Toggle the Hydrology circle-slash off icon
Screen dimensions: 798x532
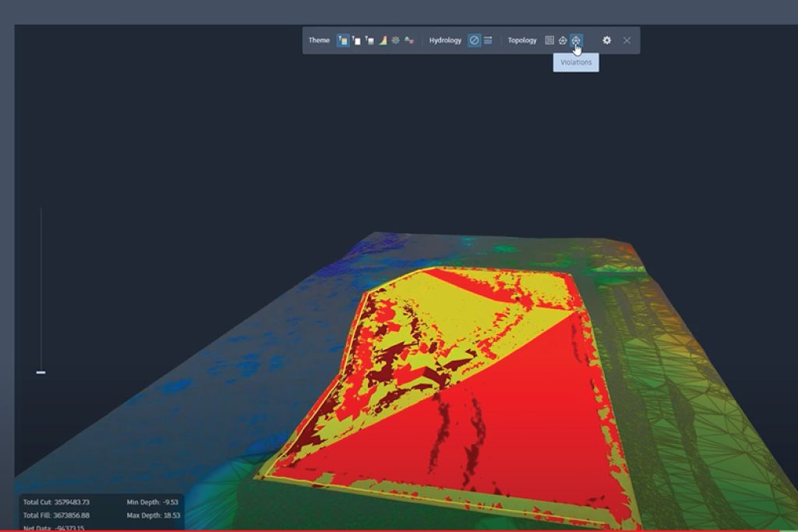coord(474,41)
